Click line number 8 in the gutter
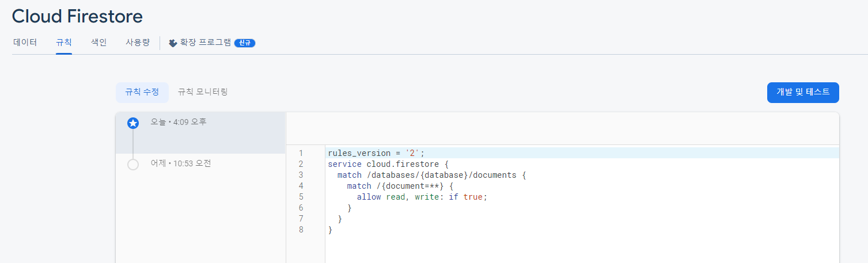This screenshot has width=868, height=263. (x=300, y=230)
